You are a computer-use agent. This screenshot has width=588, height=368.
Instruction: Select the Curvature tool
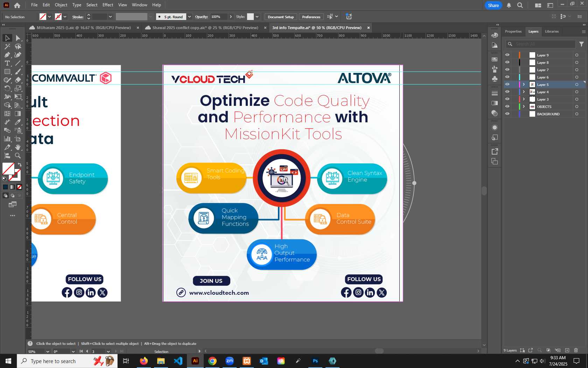[18, 55]
